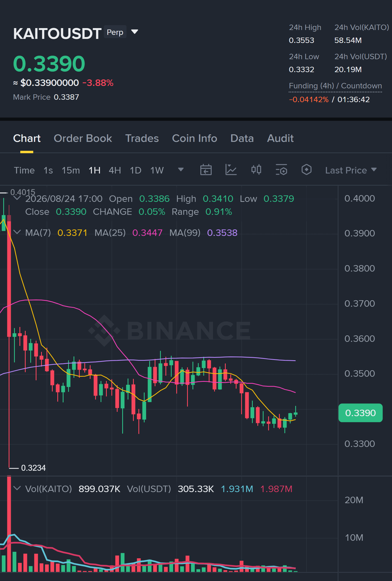
Task: Select the 1H interval
Action: click(x=95, y=170)
